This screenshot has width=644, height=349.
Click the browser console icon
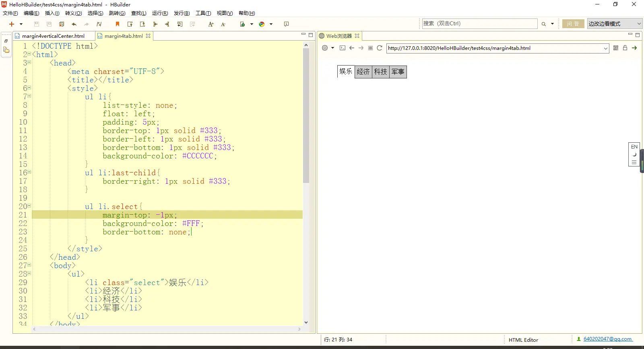point(343,48)
